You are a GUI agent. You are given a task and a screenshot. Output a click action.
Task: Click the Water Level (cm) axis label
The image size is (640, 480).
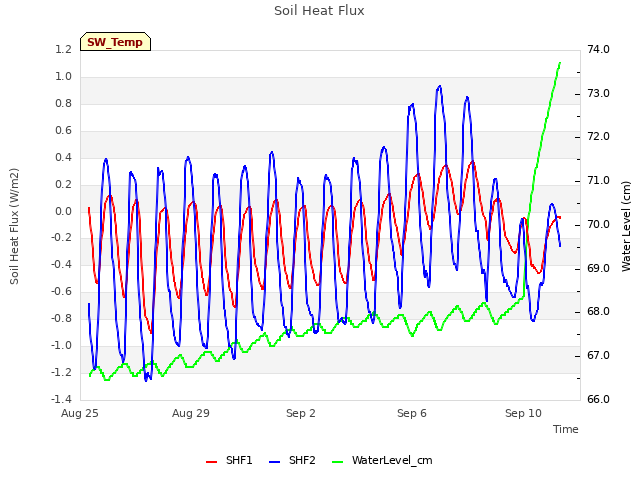(626, 226)
